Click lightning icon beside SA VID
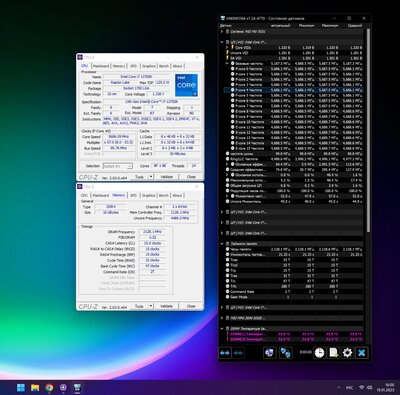This screenshot has width=400, height=395. (x=228, y=58)
